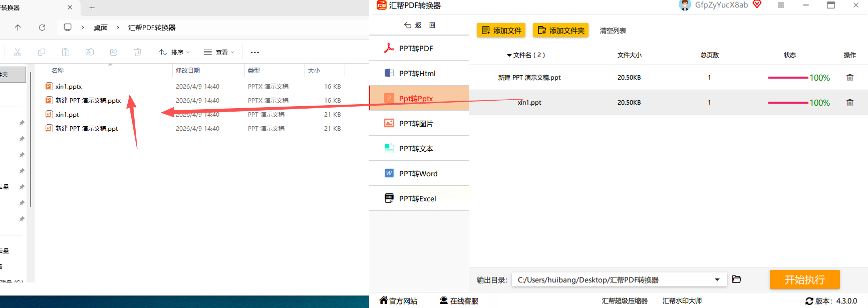Click progress bar of xin1.ppt row
The width and height of the screenshot is (868, 308).
click(x=788, y=103)
